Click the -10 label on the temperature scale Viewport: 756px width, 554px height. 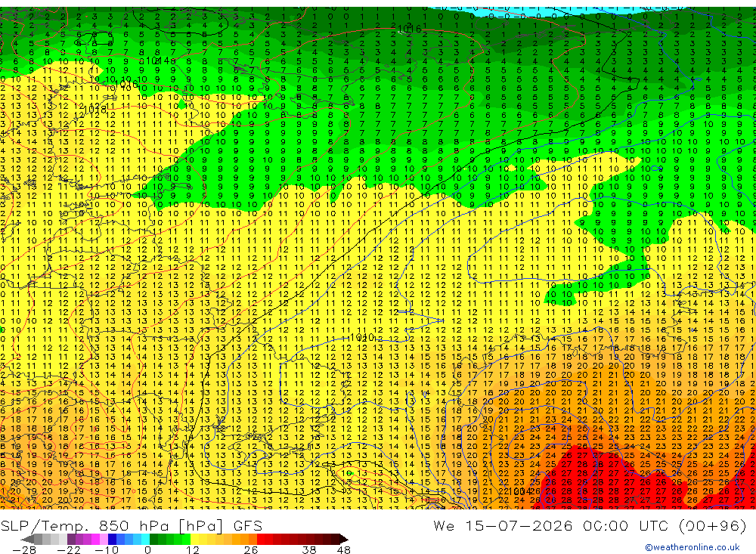point(106,549)
